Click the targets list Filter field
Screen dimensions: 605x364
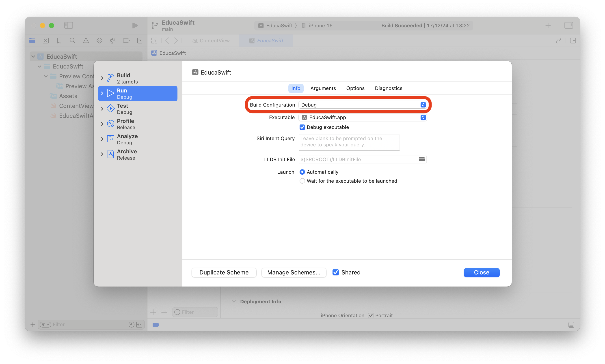pos(195,312)
